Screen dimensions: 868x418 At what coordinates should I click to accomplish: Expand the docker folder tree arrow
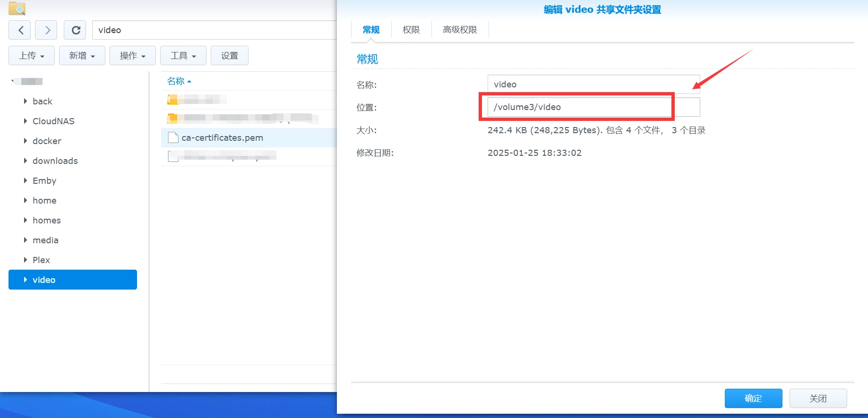click(25, 141)
